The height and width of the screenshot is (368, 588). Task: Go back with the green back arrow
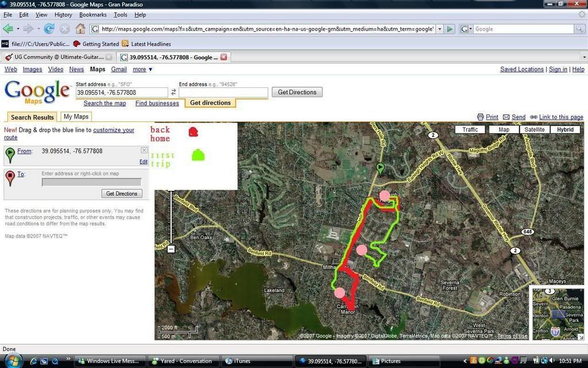pos(8,29)
